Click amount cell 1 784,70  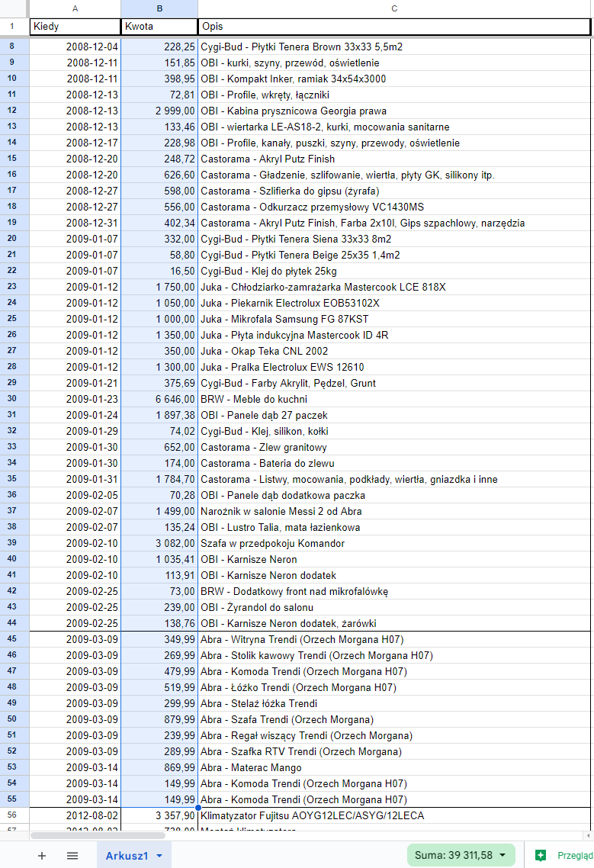(159, 480)
